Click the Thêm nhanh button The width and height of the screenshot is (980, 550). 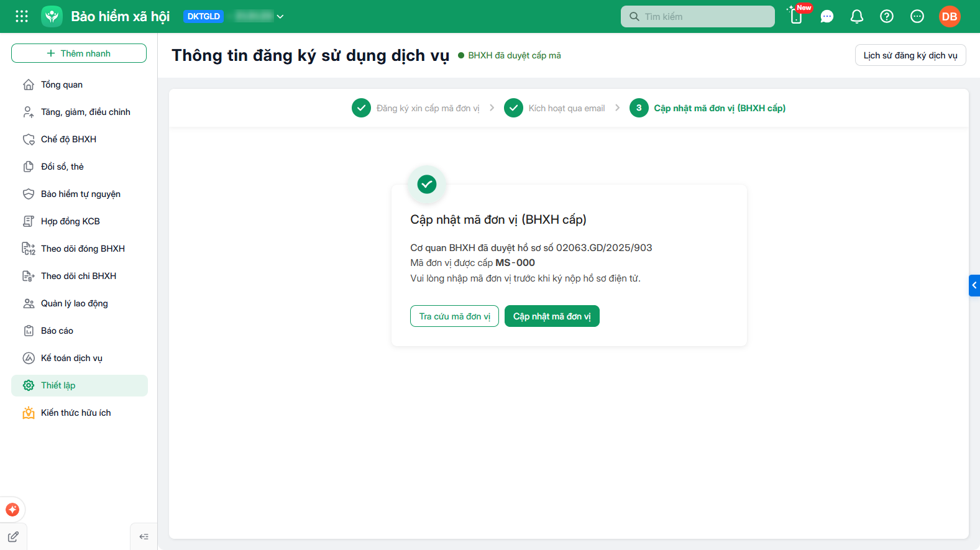tap(79, 53)
